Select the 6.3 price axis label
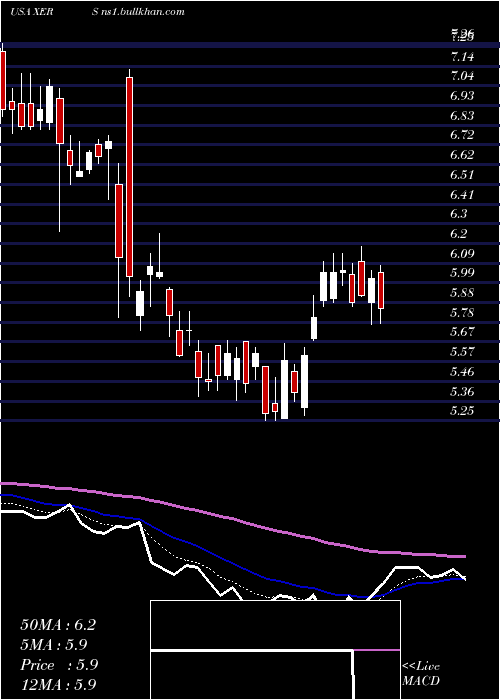The width and height of the screenshot is (500, 700). [459, 214]
